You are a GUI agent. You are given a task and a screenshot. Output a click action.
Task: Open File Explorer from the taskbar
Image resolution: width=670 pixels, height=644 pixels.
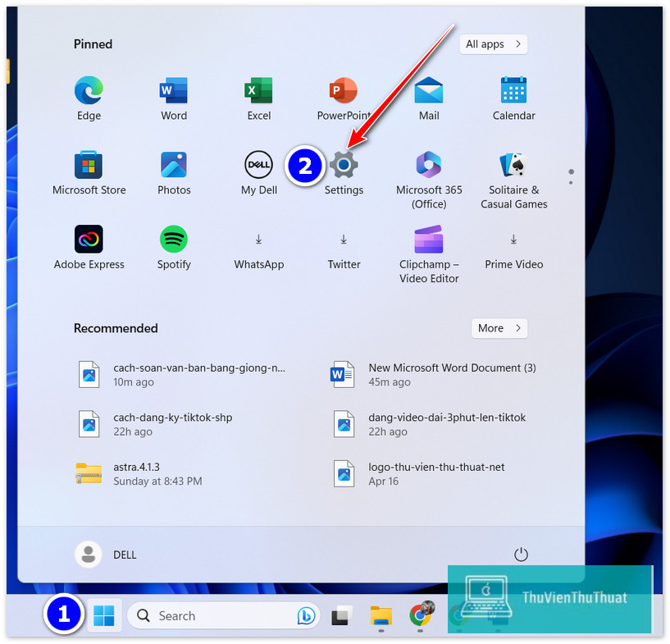(x=381, y=615)
